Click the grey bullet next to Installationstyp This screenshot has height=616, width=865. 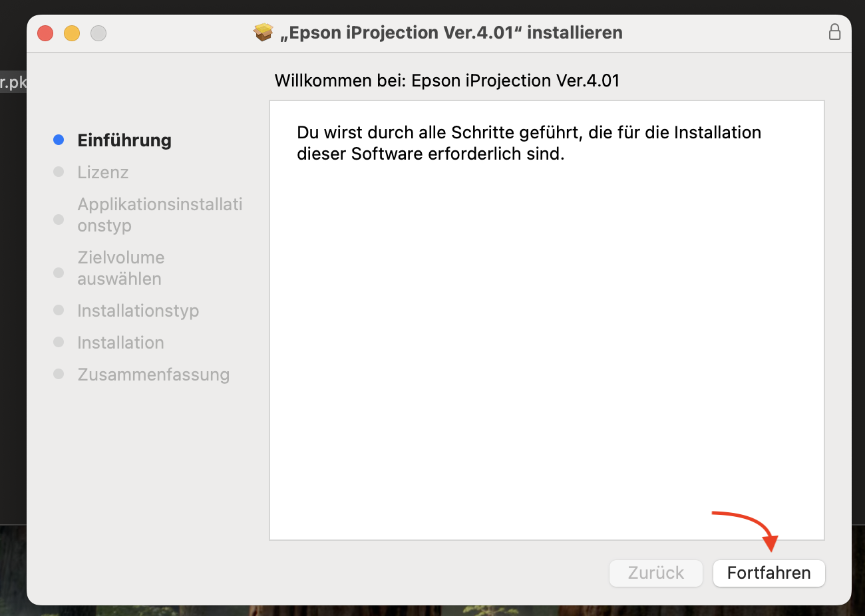click(x=59, y=310)
